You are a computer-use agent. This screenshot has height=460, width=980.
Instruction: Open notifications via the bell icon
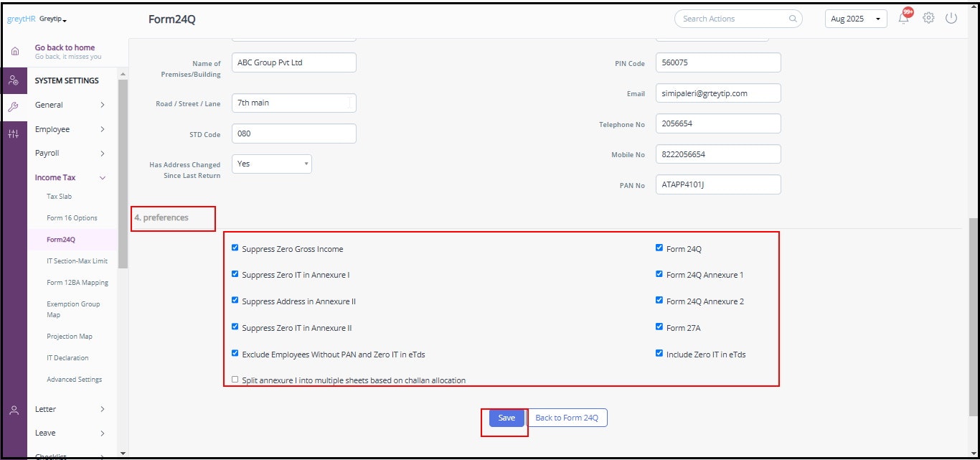point(904,19)
